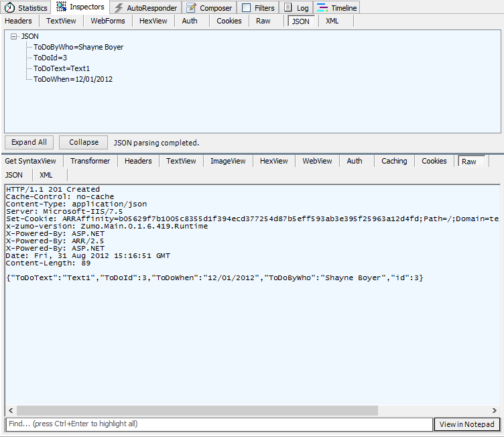
Task: Switch to response TextView tab
Action: (181, 161)
